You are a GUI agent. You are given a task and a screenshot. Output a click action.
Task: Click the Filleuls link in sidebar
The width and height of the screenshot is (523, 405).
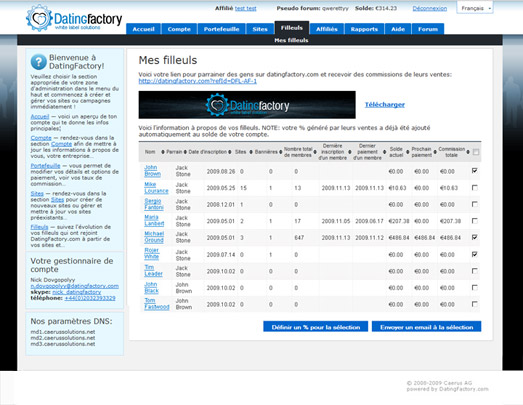(39, 227)
